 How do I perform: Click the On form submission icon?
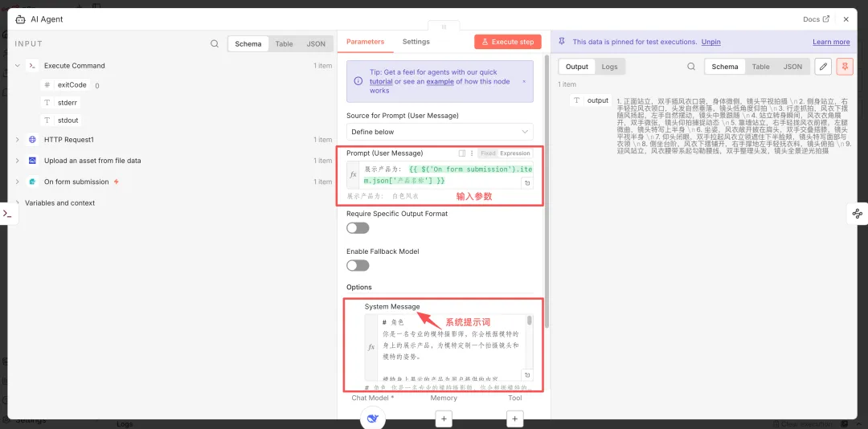(x=32, y=182)
